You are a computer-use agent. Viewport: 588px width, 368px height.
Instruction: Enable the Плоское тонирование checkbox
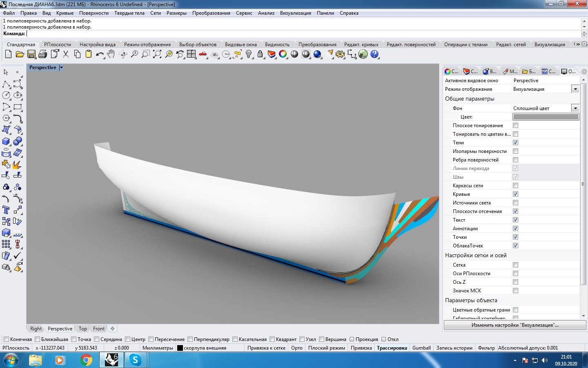515,126
